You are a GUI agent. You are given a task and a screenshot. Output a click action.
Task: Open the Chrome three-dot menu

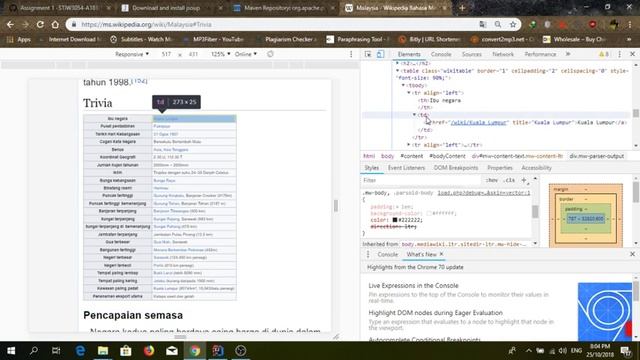tap(630, 24)
